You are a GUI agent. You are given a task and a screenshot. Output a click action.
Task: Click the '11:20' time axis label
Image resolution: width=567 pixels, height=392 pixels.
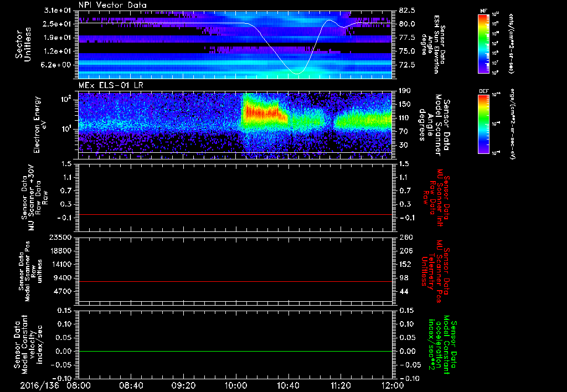[x=341, y=385]
